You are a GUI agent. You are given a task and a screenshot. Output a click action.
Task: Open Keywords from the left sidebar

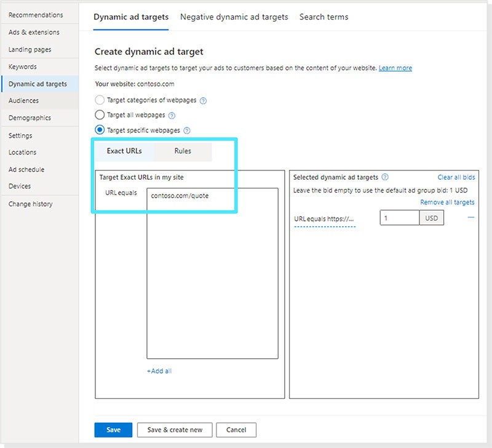click(23, 66)
